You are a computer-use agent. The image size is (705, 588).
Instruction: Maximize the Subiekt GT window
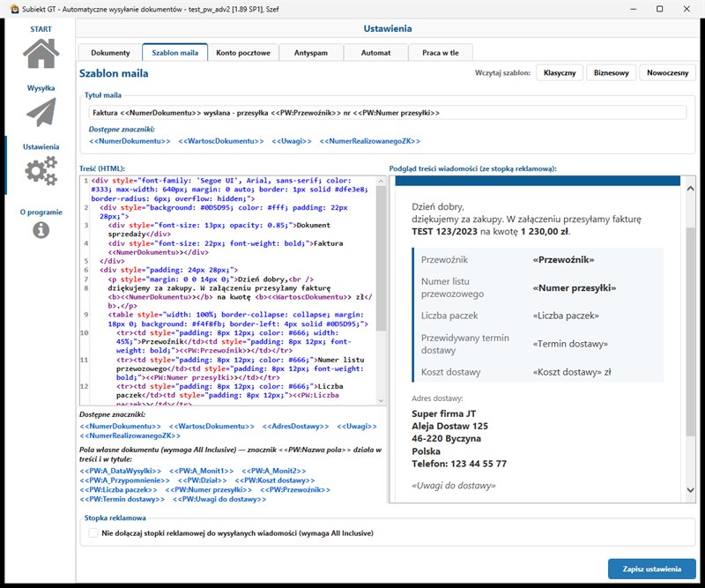[659, 9]
